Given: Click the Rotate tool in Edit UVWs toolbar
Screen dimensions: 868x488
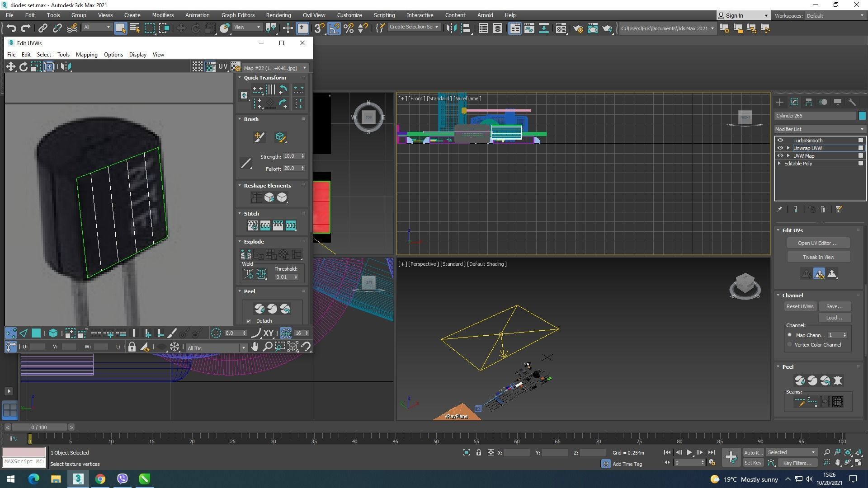Looking at the screenshot, I should pyautogui.click(x=23, y=67).
